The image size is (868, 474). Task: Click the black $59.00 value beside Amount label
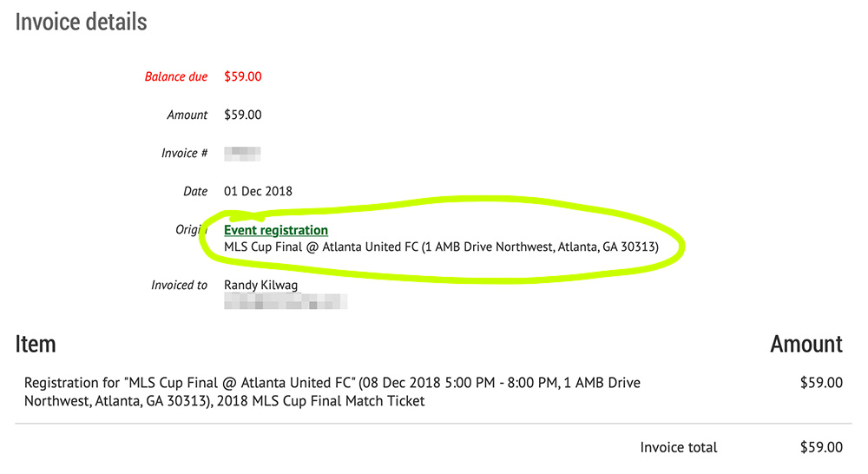pyautogui.click(x=243, y=115)
